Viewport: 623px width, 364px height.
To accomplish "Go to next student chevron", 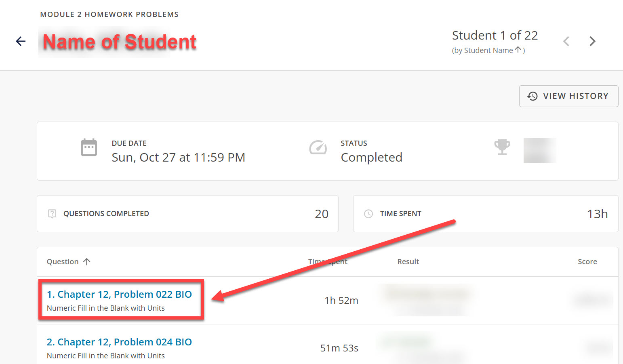I will 592,41.
